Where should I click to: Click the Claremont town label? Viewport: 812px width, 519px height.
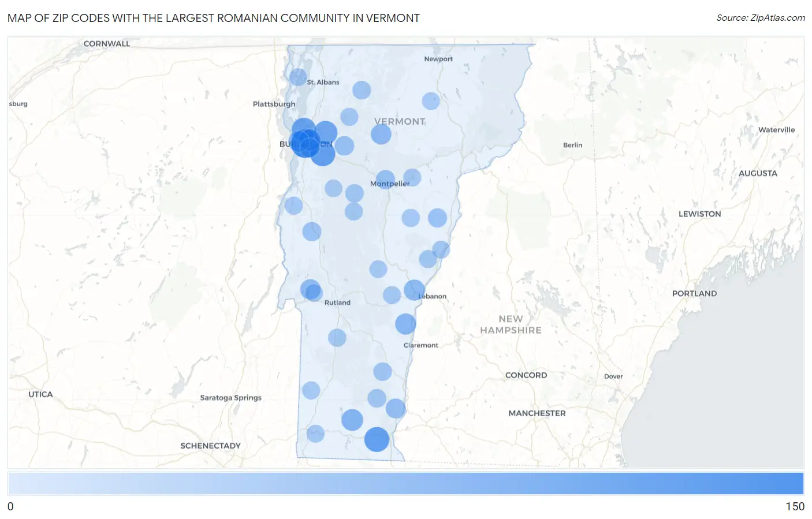pyautogui.click(x=420, y=345)
